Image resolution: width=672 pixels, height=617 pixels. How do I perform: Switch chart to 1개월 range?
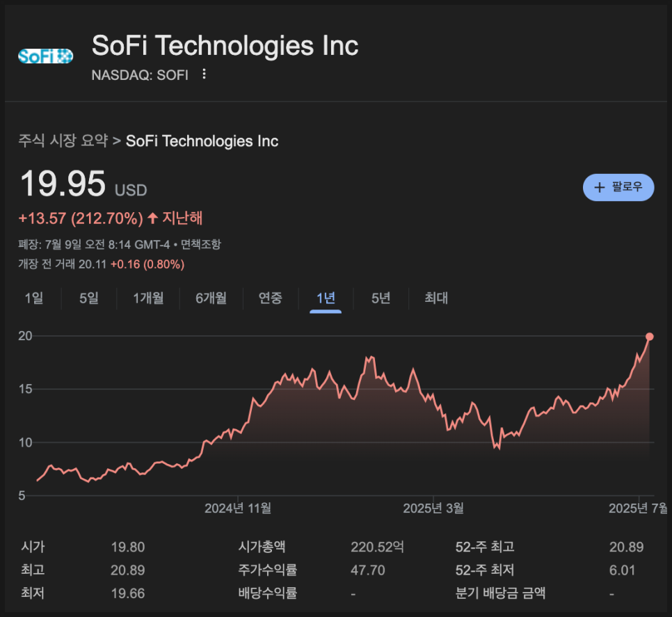148,298
